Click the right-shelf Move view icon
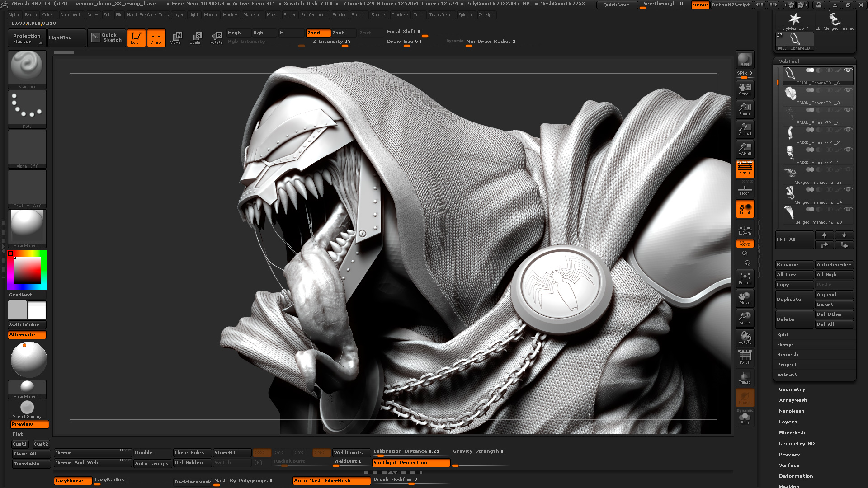Image resolution: width=868 pixels, height=488 pixels. 745,298
